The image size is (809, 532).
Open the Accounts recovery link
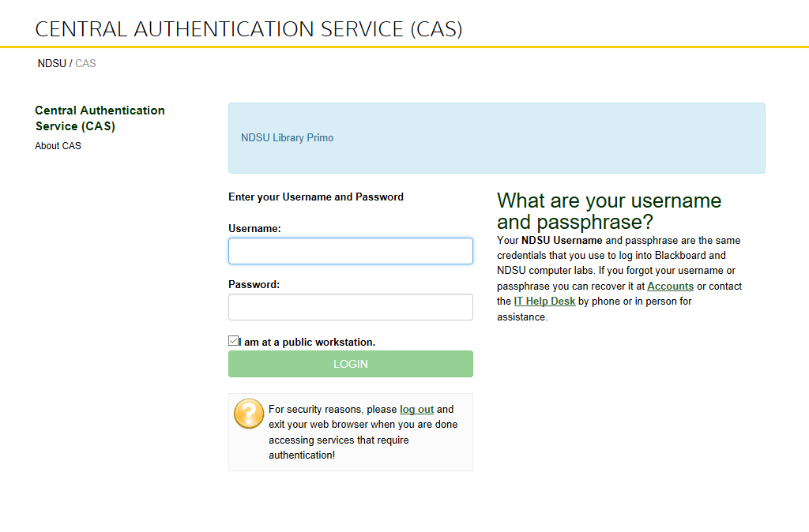[x=670, y=286]
